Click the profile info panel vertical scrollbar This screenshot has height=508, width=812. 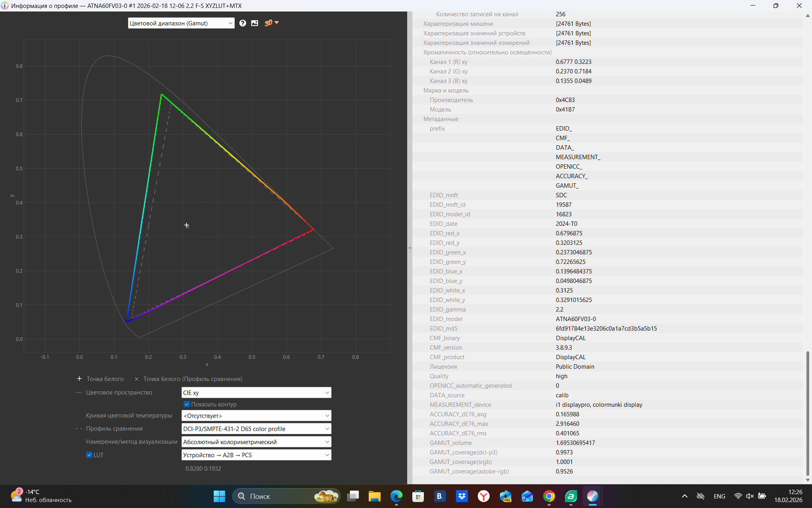point(807,413)
